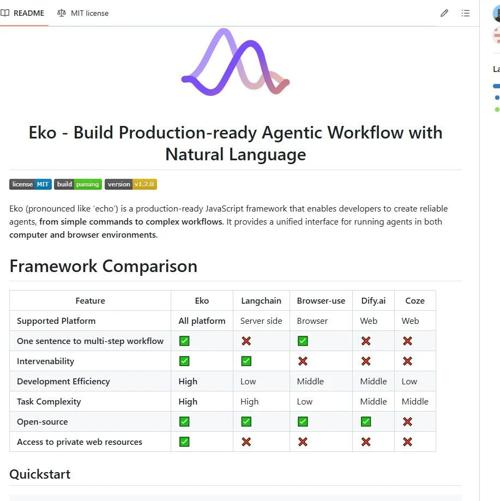Click Langchain's 'High' Task Complexity cell
The height and width of the screenshot is (501, 500).
249,402
